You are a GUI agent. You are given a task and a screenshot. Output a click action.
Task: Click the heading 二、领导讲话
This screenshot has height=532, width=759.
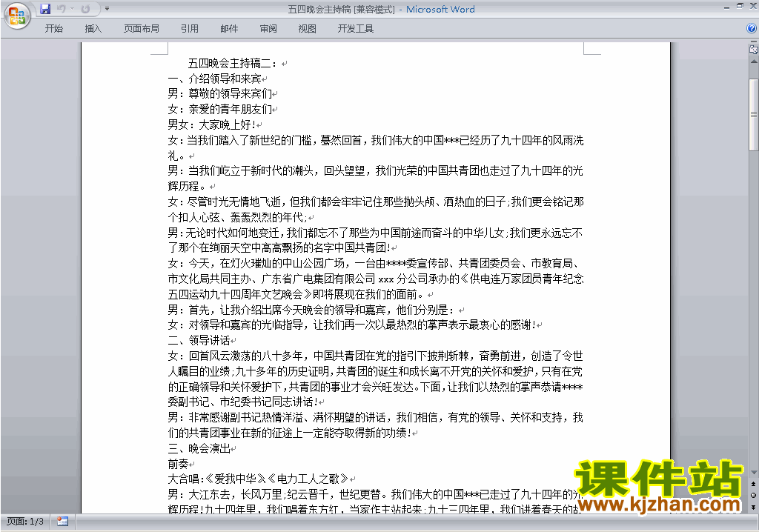(x=199, y=340)
